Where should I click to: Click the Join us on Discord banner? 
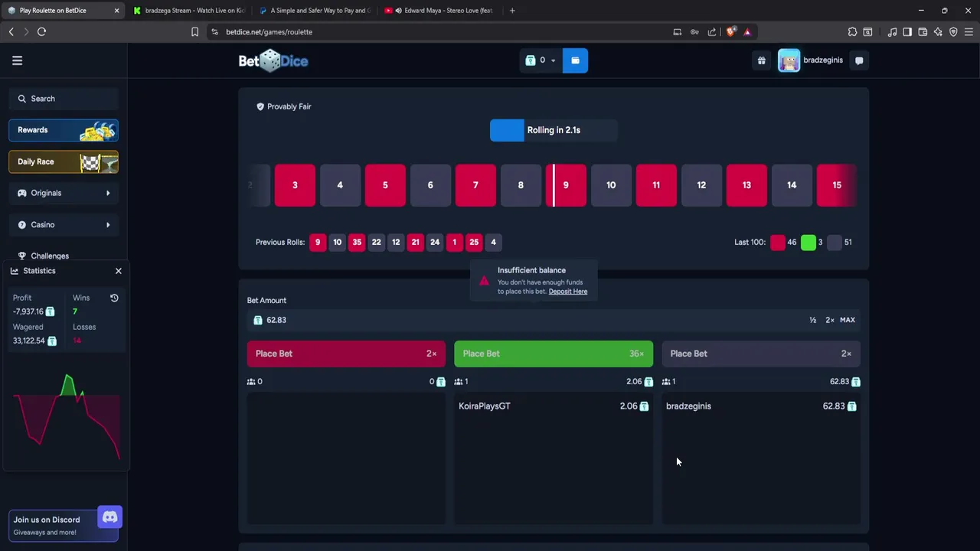tap(64, 525)
